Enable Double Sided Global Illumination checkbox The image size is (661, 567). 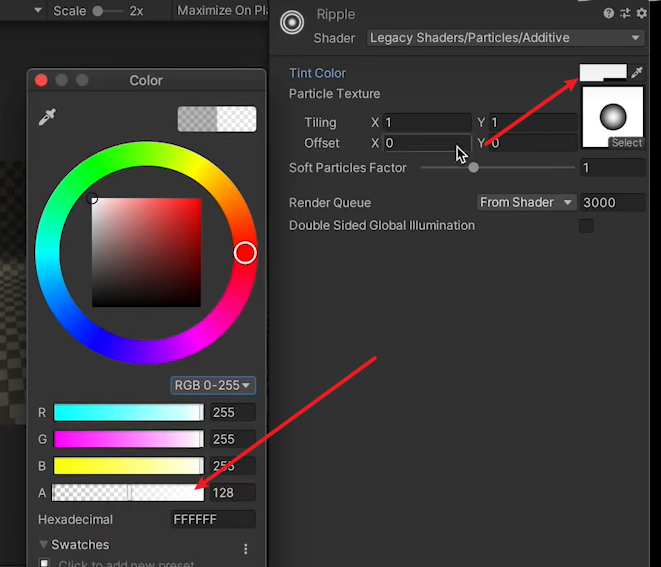586,226
